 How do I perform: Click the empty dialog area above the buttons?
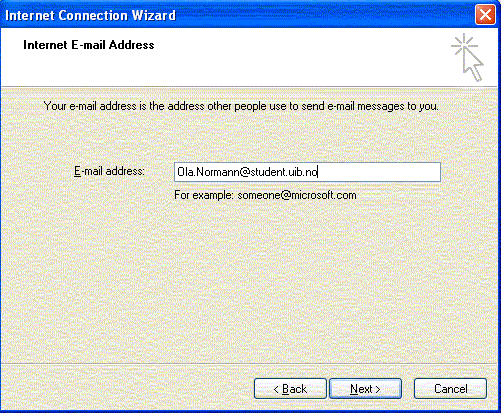[x=250, y=283]
